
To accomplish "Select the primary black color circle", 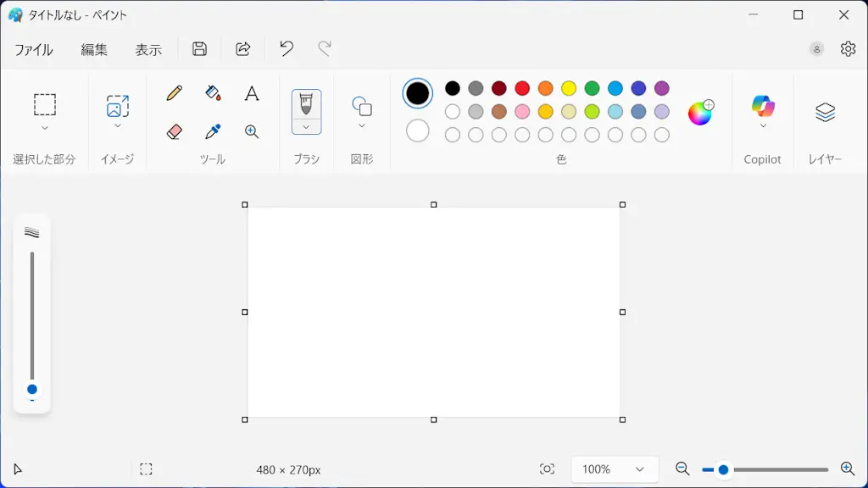I will pyautogui.click(x=418, y=93).
